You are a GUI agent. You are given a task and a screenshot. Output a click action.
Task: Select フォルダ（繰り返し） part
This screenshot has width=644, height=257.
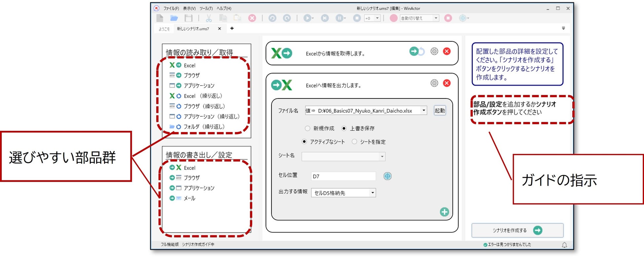tap(197, 127)
